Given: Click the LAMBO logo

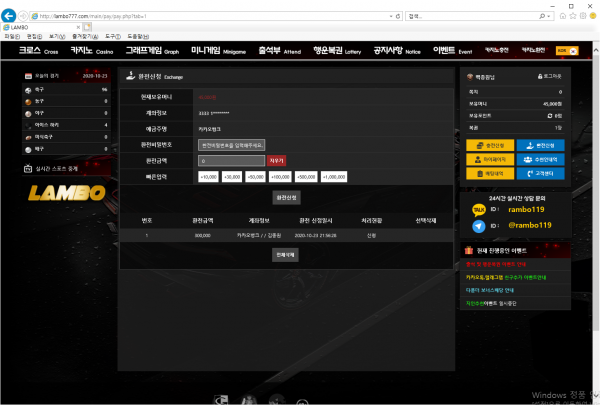Looking at the screenshot, I should (67, 193).
